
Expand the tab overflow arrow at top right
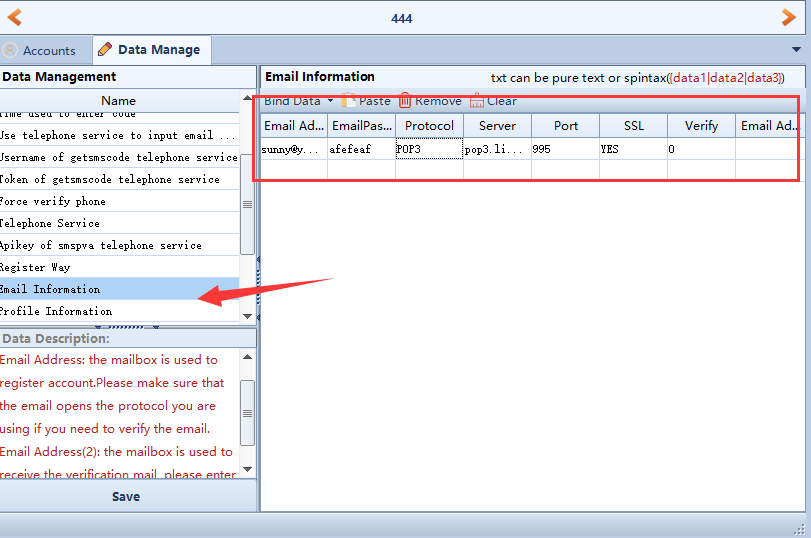(x=797, y=49)
